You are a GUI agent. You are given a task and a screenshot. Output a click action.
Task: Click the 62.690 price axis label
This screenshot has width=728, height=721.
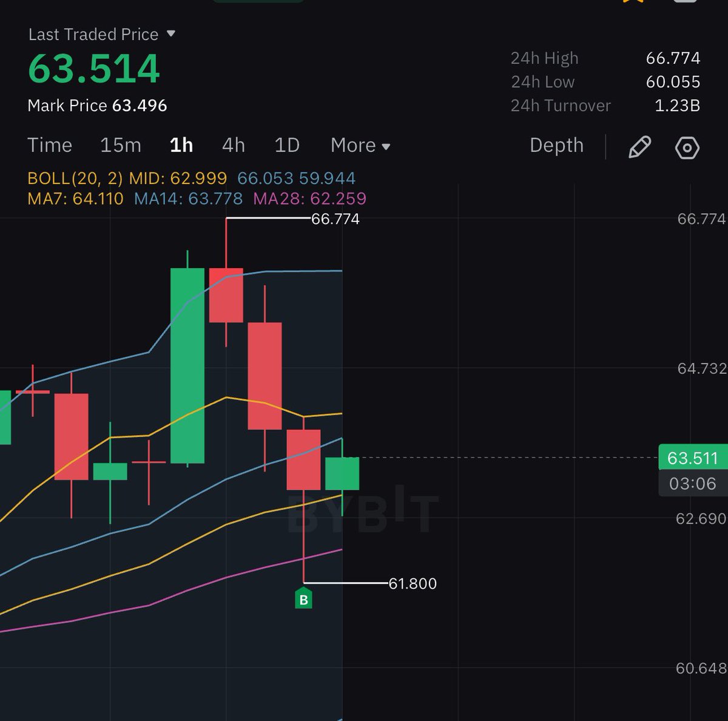click(x=701, y=518)
